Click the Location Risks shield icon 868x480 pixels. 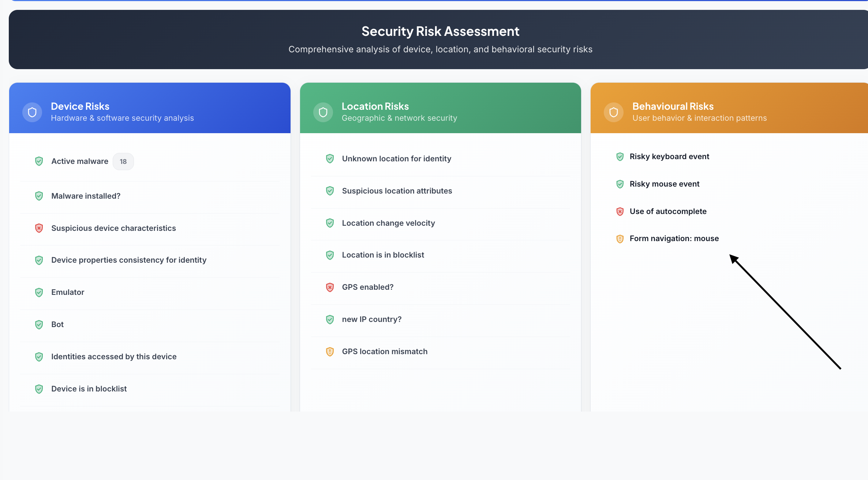click(x=323, y=112)
